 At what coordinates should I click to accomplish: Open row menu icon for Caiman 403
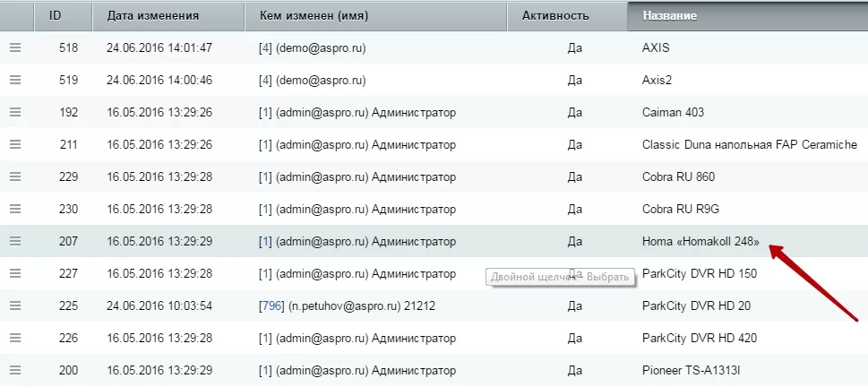[x=15, y=112]
